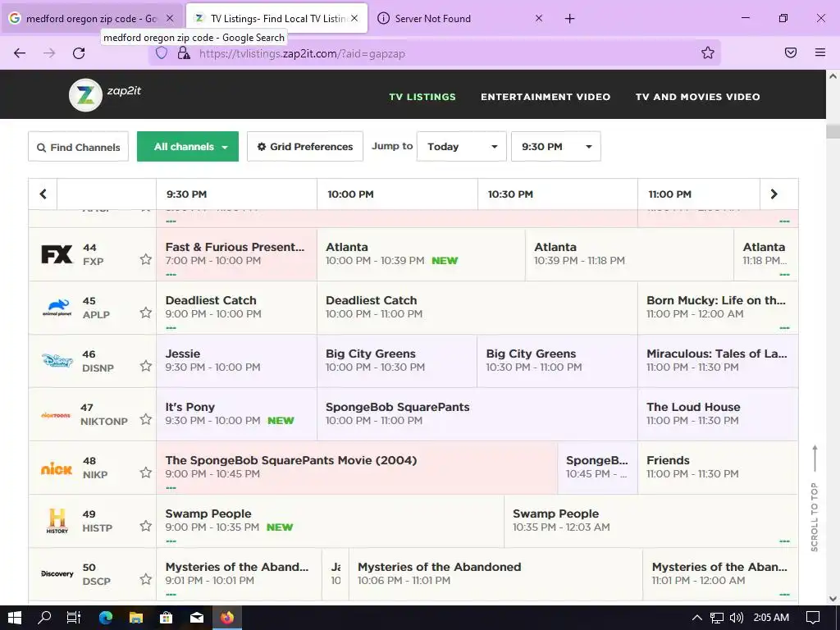Open Swamp People 10:35 PM listing
The width and height of the screenshot is (840, 630).
pos(651,520)
